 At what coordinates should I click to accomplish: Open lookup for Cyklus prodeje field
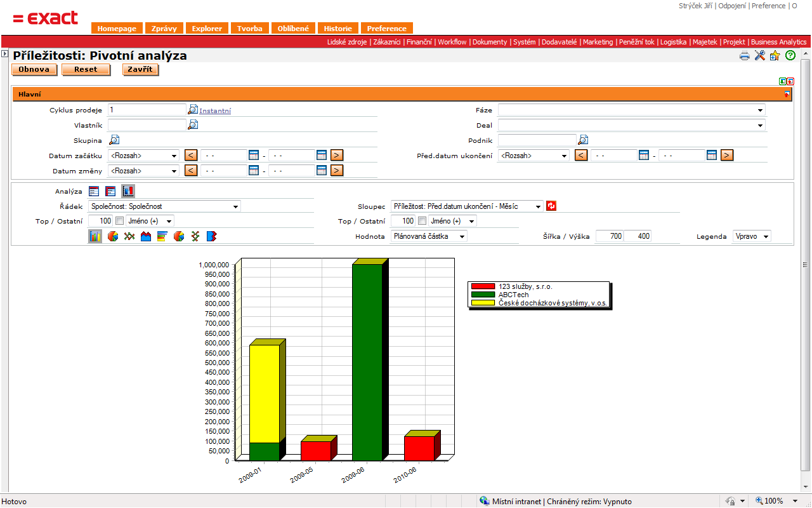(193, 109)
